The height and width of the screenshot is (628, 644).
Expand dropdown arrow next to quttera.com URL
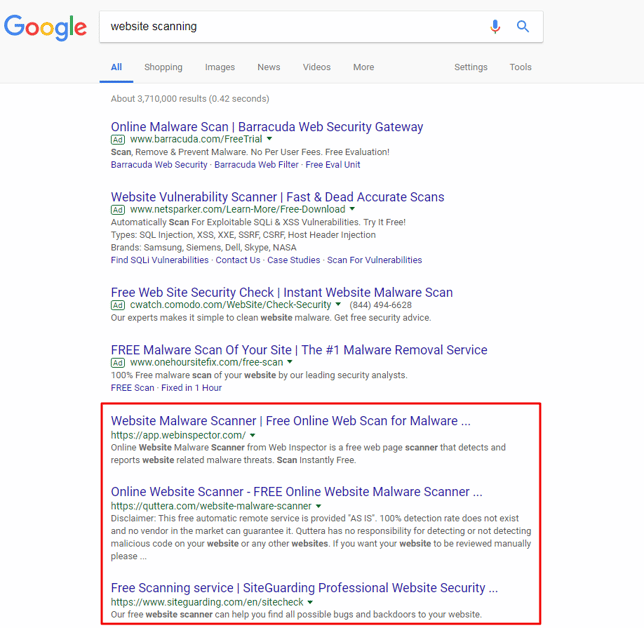(x=319, y=506)
